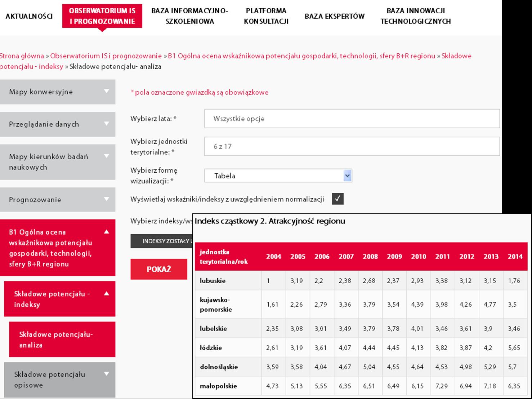Click dolnośląskie 2008 value 5,04
The image size is (532, 399).
click(x=369, y=367)
